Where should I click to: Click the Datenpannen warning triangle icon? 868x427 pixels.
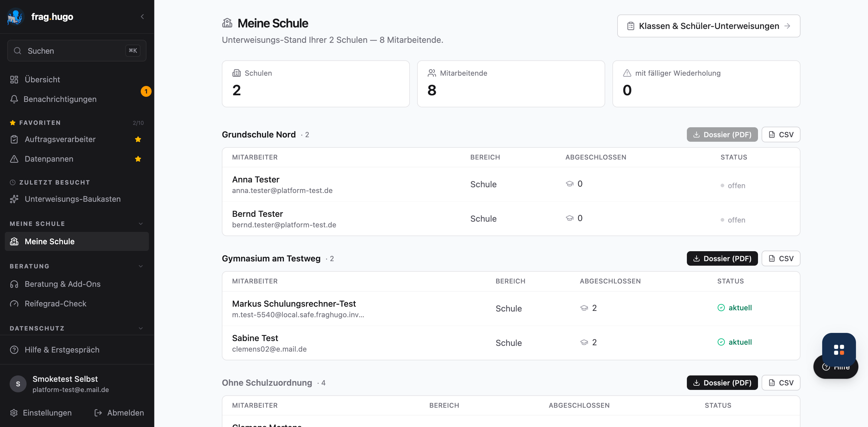pyautogui.click(x=14, y=159)
